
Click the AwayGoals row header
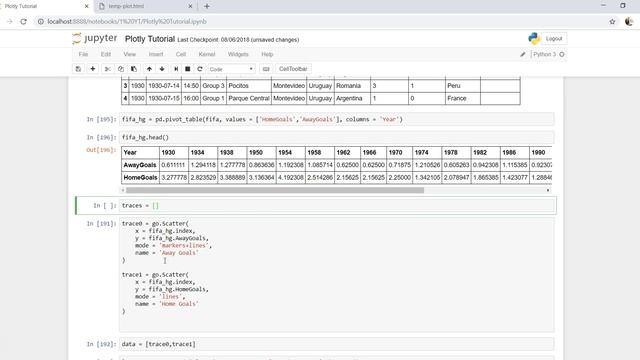click(140, 165)
